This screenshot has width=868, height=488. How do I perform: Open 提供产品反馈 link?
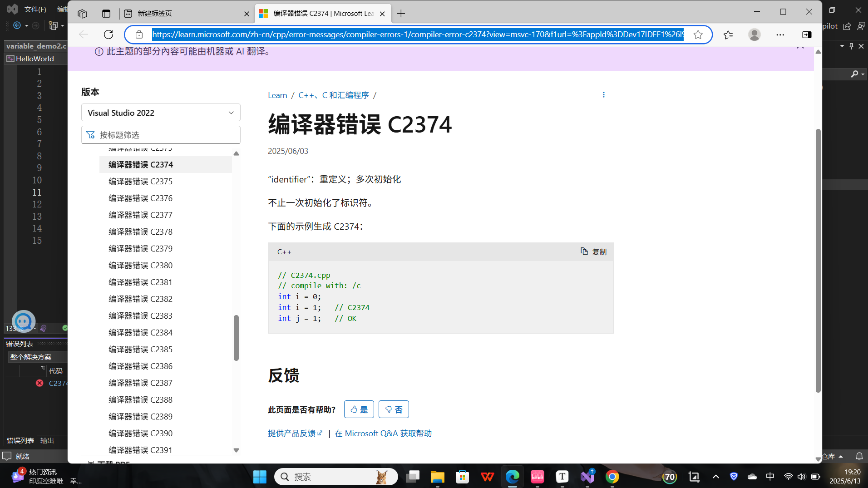pos(295,433)
